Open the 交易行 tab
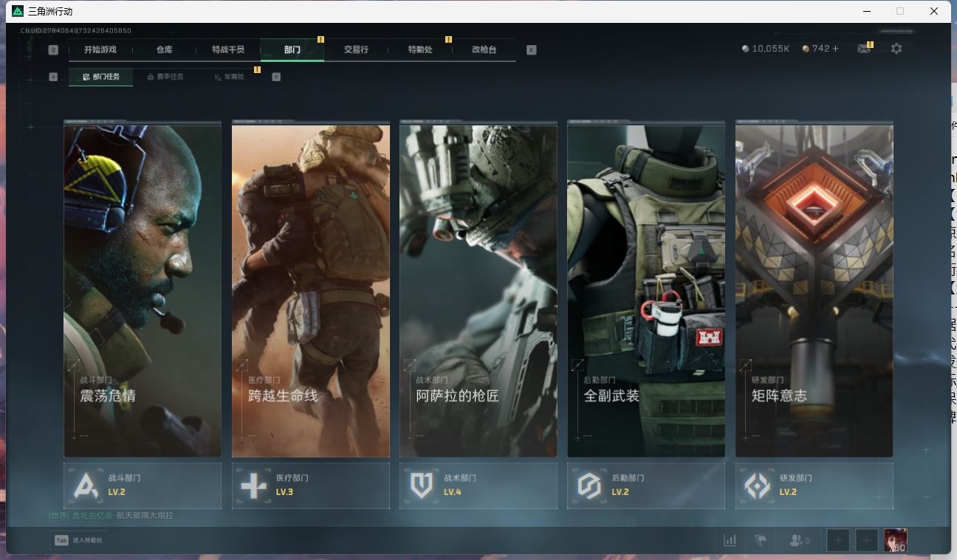Image resolution: width=957 pixels, height=560 pixels. pos(356,49)
